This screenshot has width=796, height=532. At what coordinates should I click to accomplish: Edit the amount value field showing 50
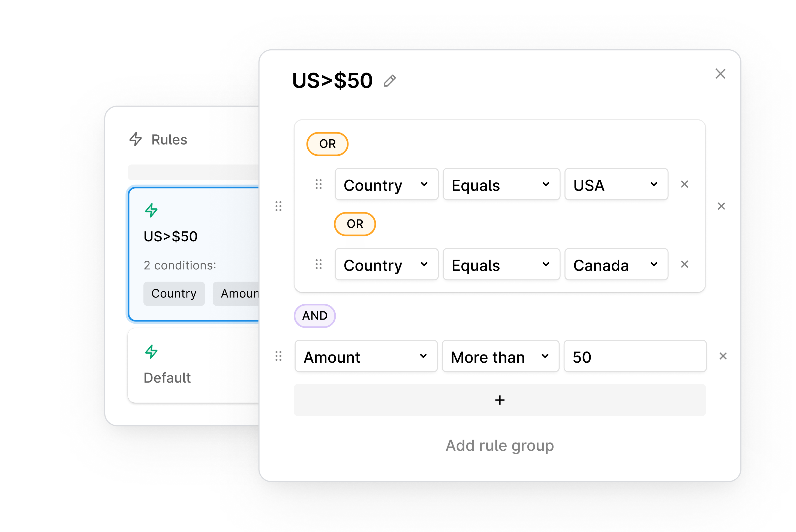coord(635,356)
